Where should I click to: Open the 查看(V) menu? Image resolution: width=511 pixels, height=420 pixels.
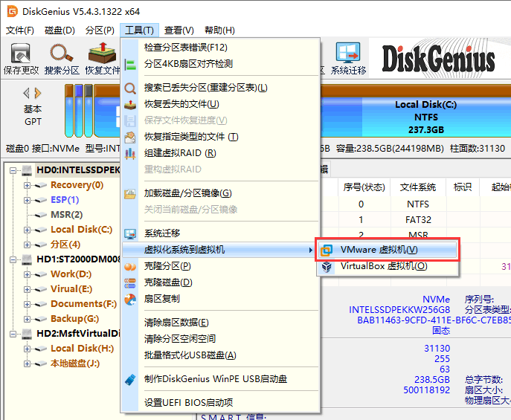pyautogui.click(x=179, y=30)
